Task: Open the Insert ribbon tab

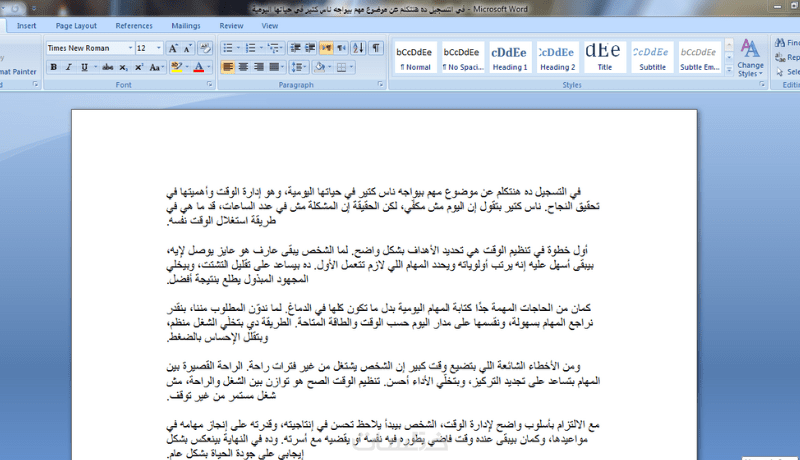Action: coord(27,25)
